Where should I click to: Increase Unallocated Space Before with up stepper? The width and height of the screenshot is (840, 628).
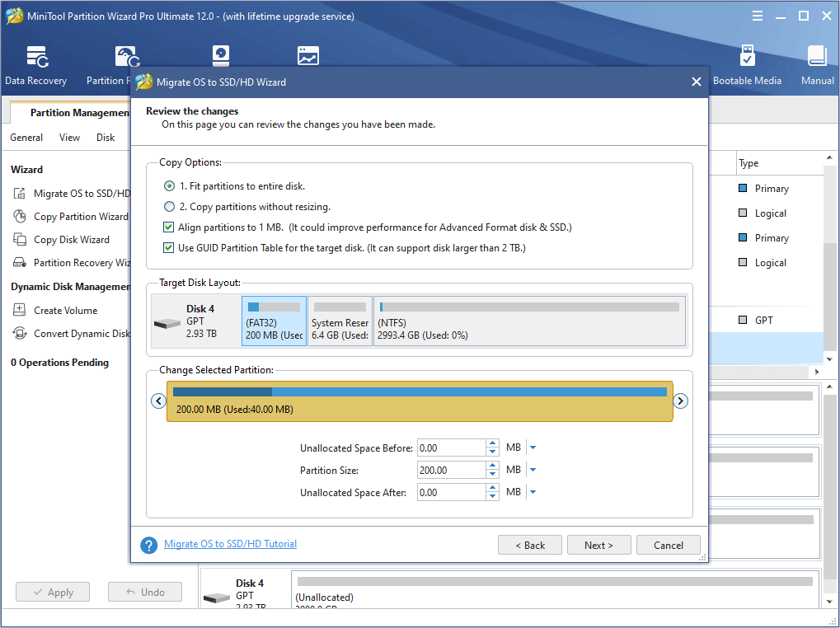click(492, 443)
